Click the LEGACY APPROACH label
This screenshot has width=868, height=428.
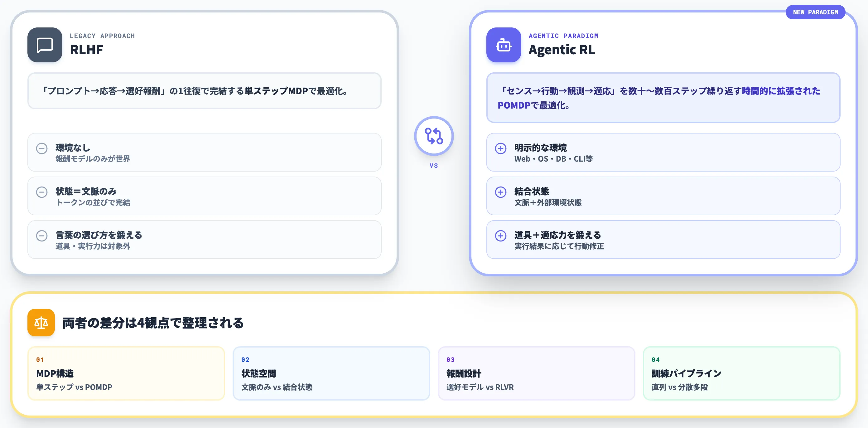pyautogui.click(x=103, y=36)
